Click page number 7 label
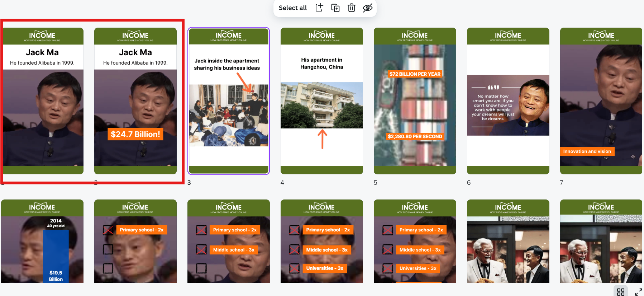 562,183
